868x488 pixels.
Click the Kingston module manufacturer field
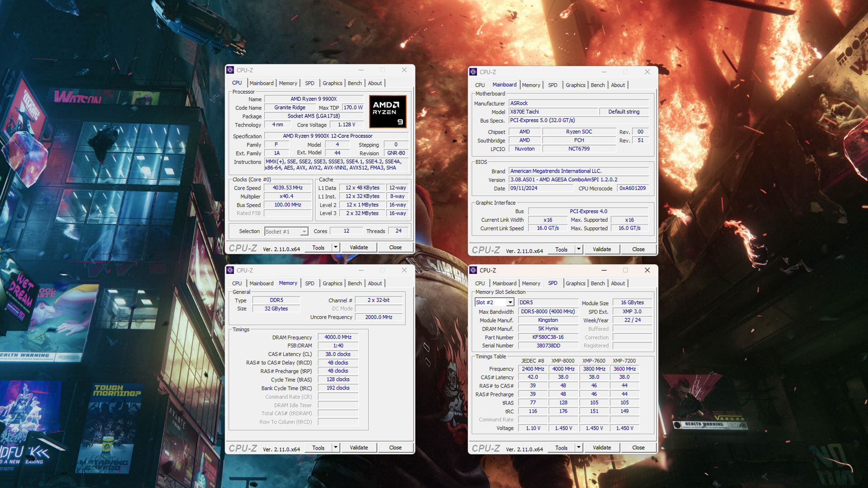tap(548, 320)
